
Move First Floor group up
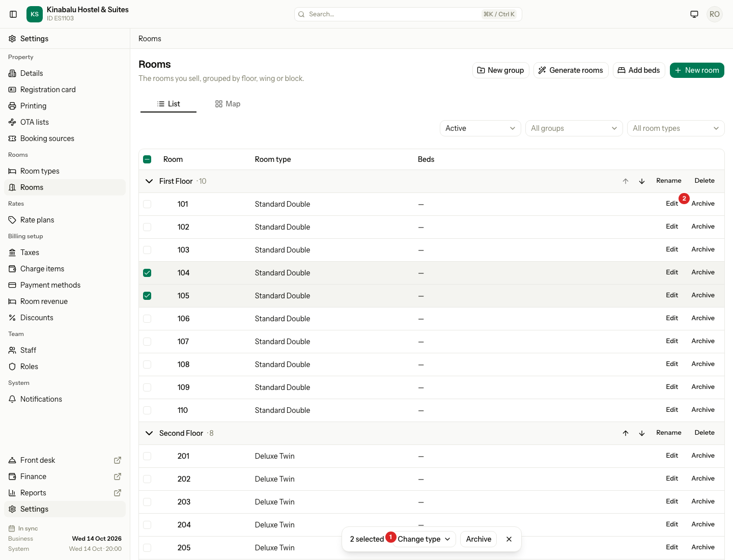[626, 181]
